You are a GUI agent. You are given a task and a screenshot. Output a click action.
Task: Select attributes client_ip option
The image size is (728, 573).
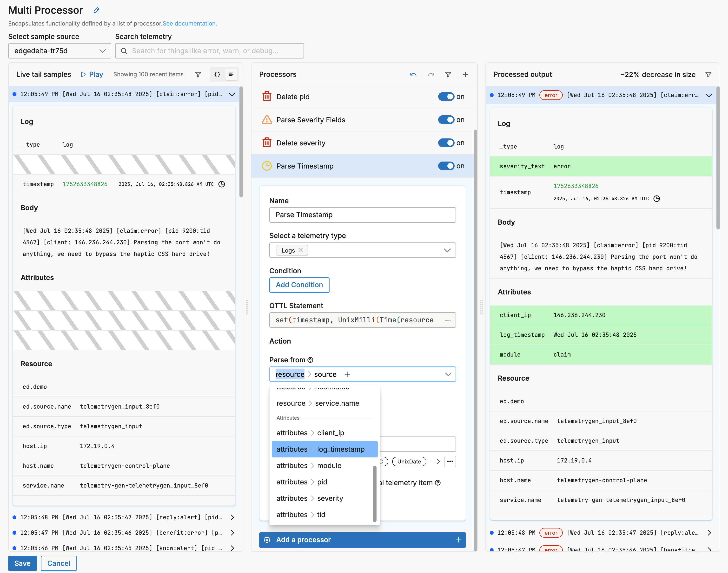324,433
